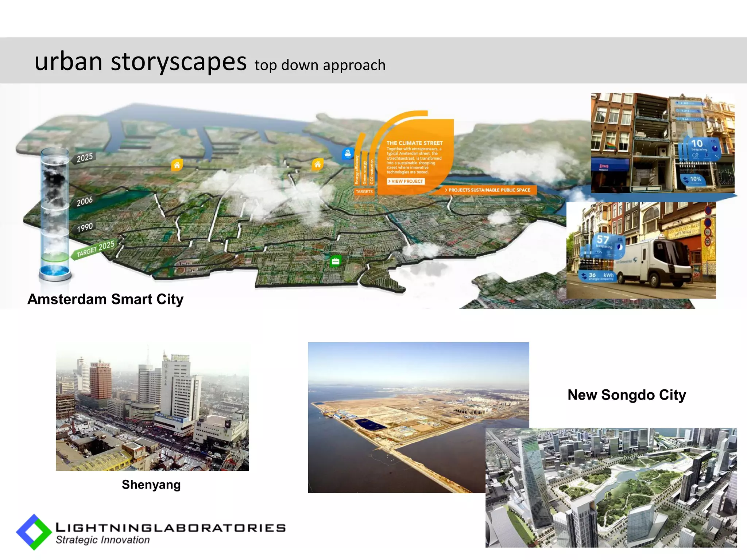Click 'LIGHTNINGLABORATORIES' logo text

point(170,528)
